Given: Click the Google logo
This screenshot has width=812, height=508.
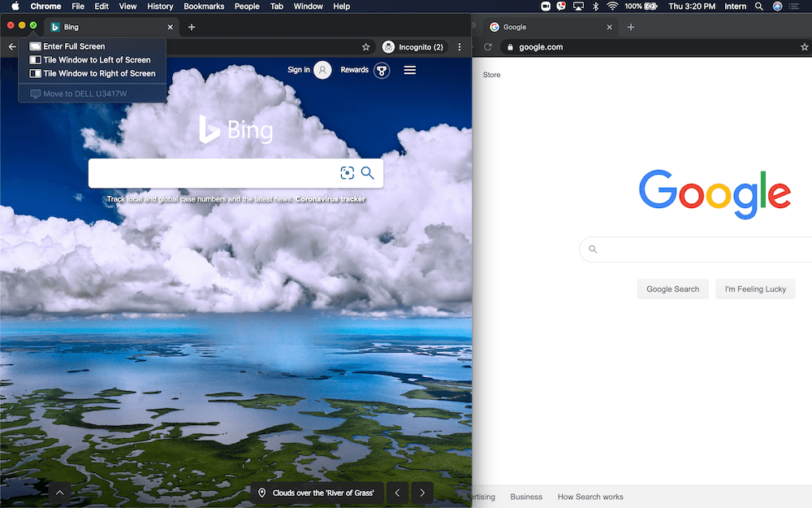Looking at the screenshot, I should [x=715, y=194].
